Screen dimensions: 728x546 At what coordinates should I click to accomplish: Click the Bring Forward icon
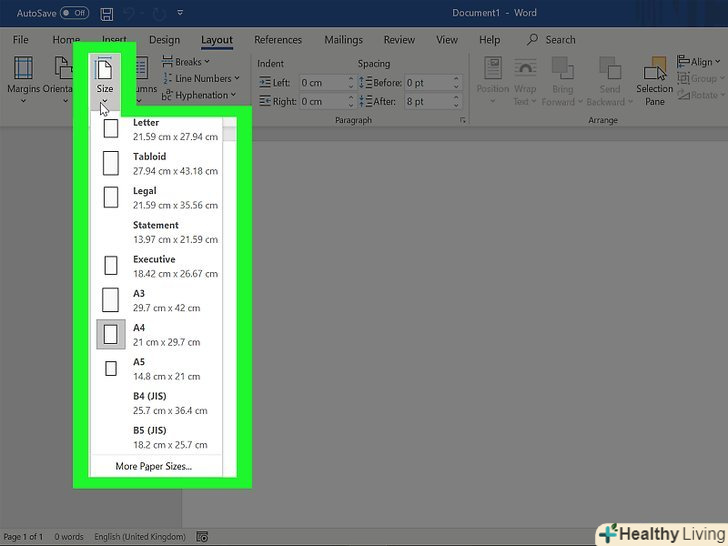(x=562, y=68)
